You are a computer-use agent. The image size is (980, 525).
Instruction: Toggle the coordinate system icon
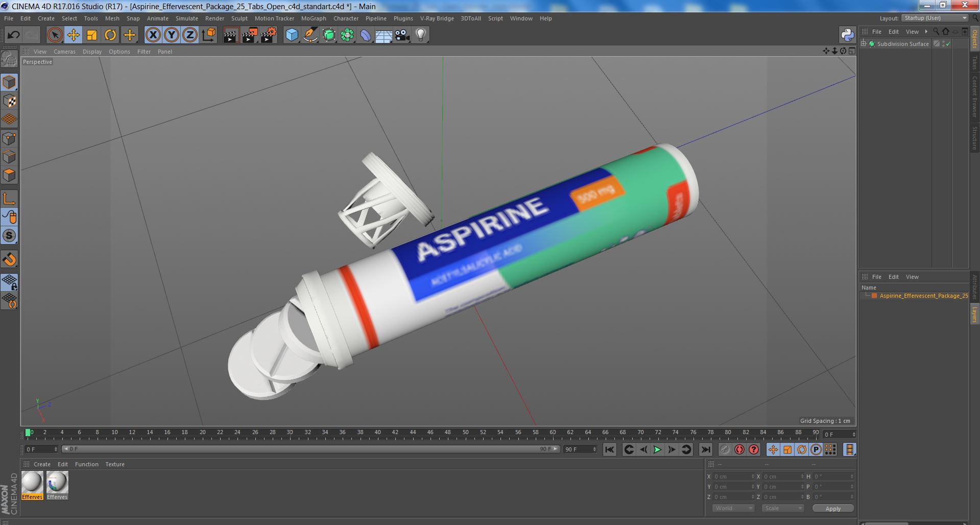click(x=208, y=35)
